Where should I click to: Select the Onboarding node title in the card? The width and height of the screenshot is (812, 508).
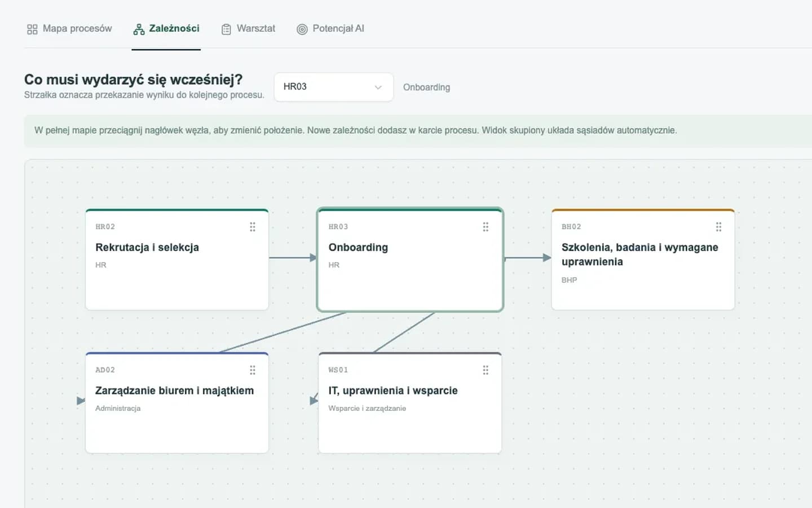(x=358, y=247)
